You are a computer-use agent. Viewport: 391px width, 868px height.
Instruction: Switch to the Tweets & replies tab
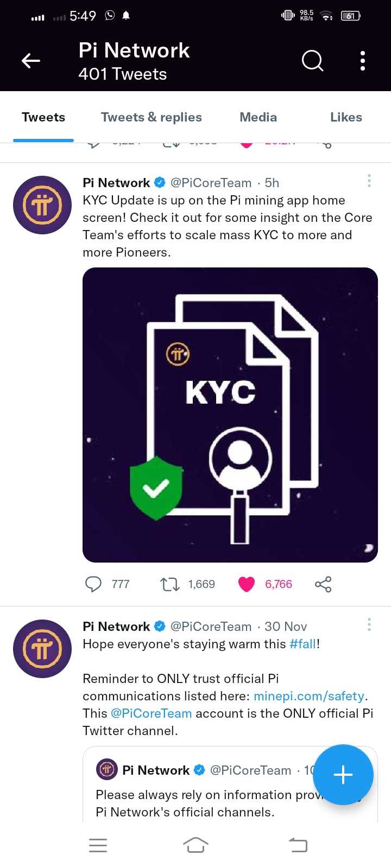click(151, 117)
